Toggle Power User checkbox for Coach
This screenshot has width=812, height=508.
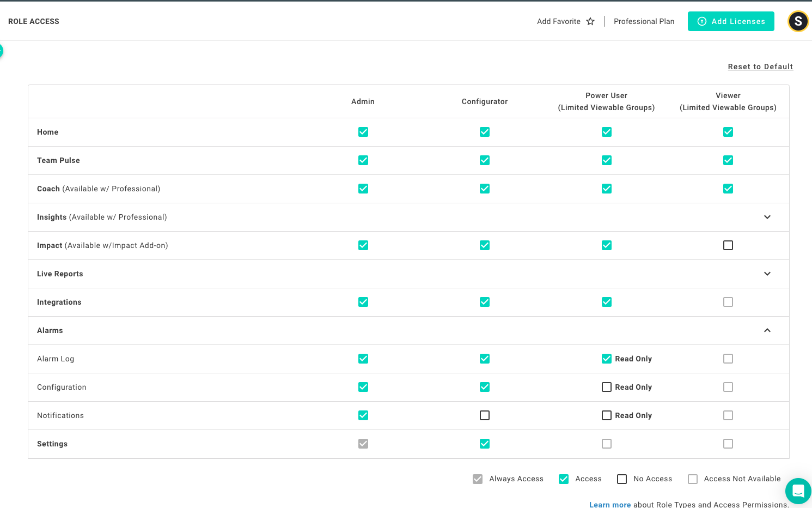[x=607, y=189]
